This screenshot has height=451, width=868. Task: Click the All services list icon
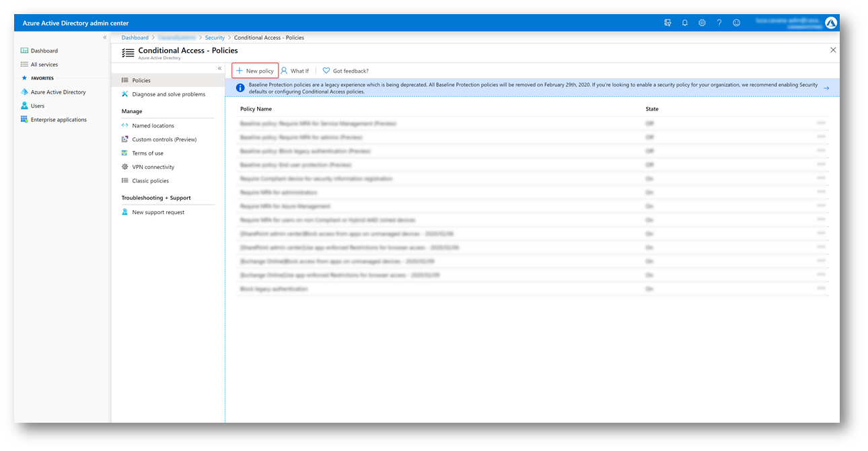[24, 65]
